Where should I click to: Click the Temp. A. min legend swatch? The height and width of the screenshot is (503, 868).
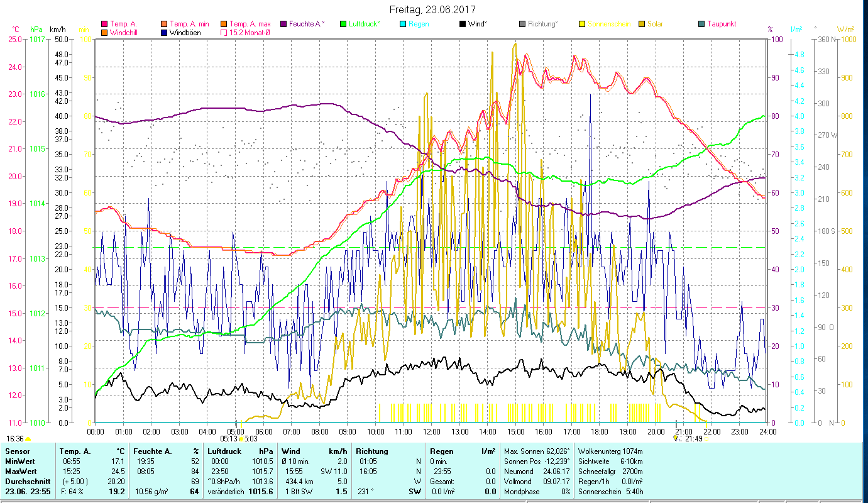pos(163,24)
